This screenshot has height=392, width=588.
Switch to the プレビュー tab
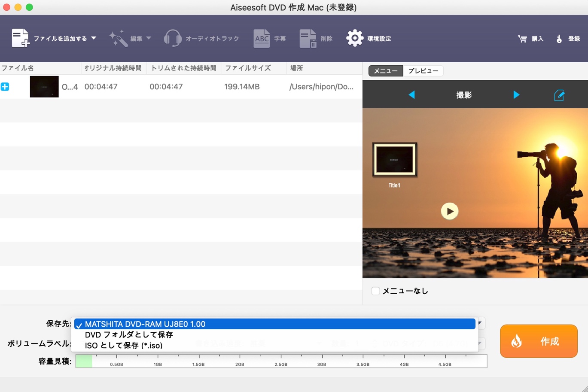tap(423, 71)
